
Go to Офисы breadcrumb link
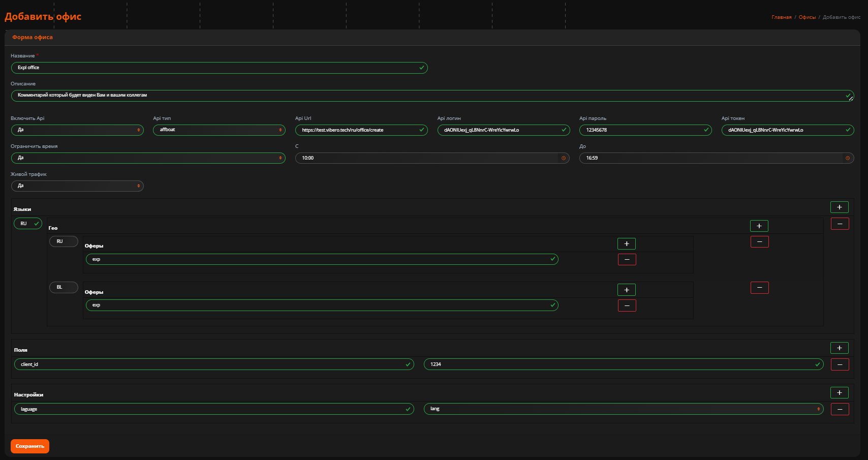[x=807, y=17]
